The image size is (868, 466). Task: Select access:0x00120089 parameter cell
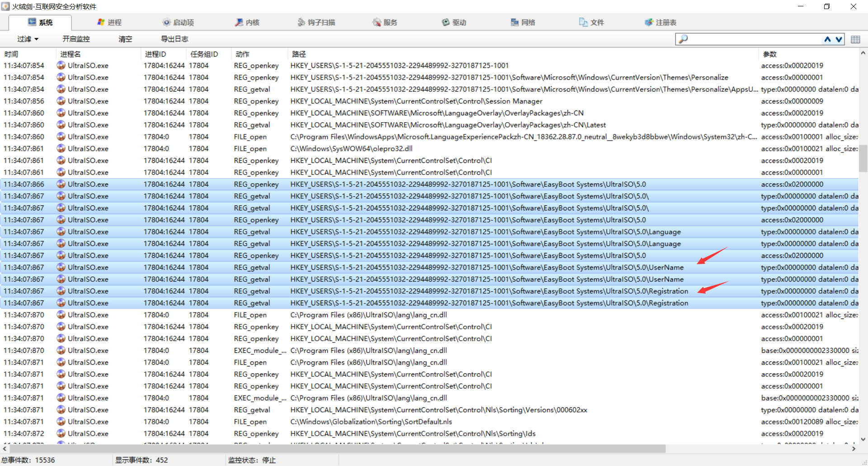[809, 421]
